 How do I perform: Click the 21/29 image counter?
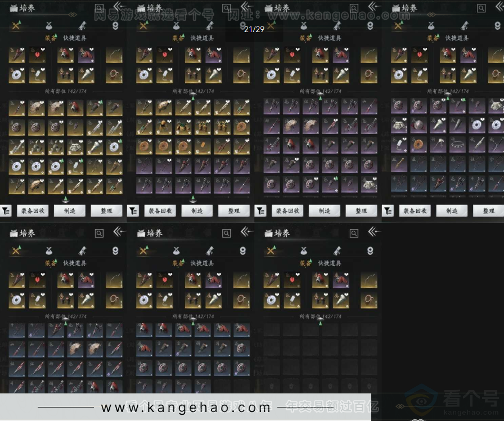tap(254, 29)
